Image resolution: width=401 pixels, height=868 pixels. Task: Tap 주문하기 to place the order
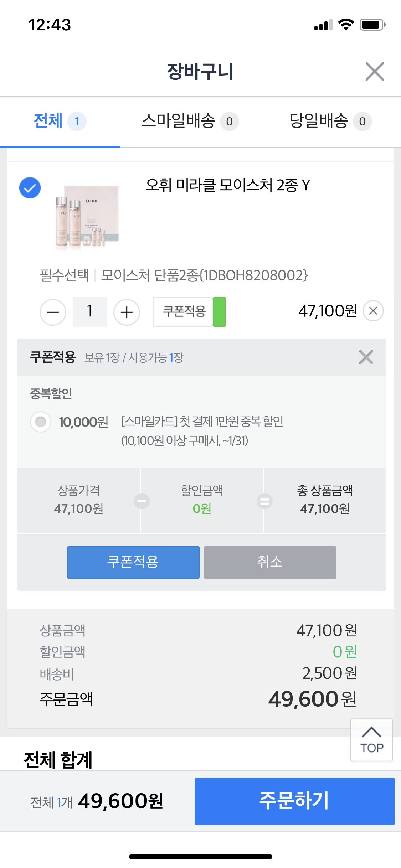[294, 801]
